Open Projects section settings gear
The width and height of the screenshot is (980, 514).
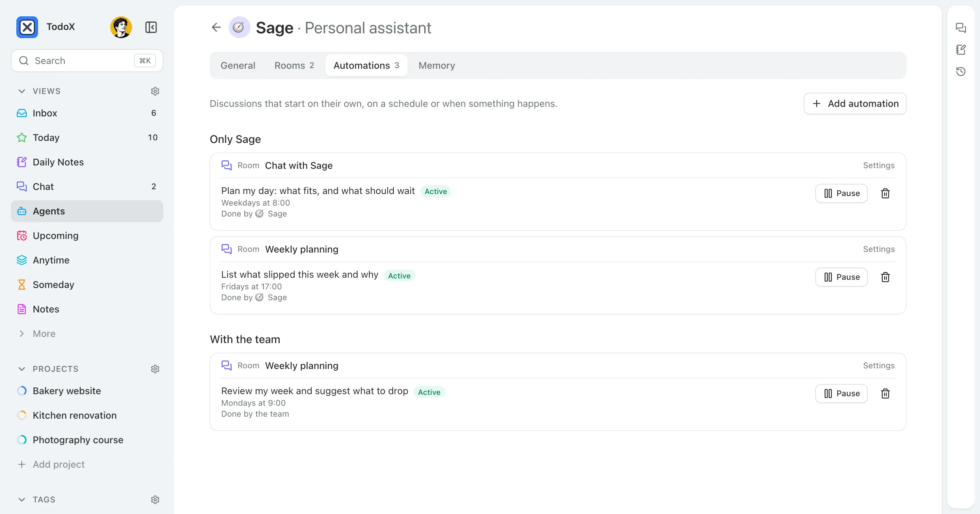pos(155,369)
